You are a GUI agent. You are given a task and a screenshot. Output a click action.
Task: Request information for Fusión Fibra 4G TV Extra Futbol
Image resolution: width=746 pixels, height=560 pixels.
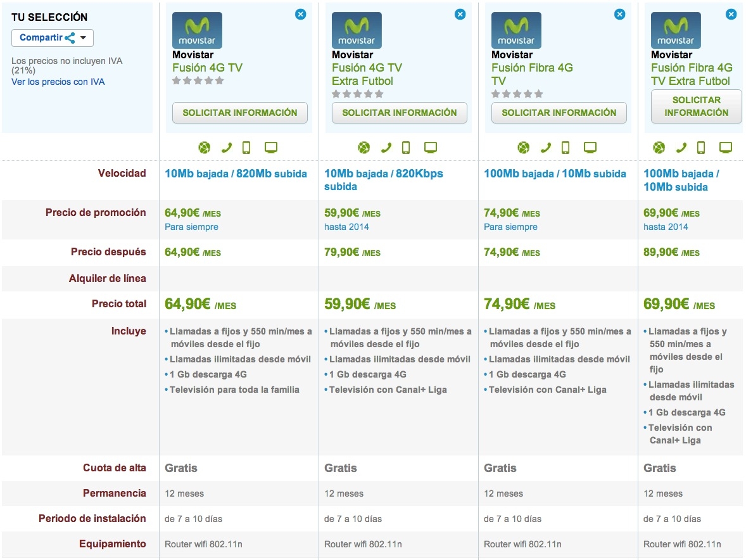coord(696,106)
